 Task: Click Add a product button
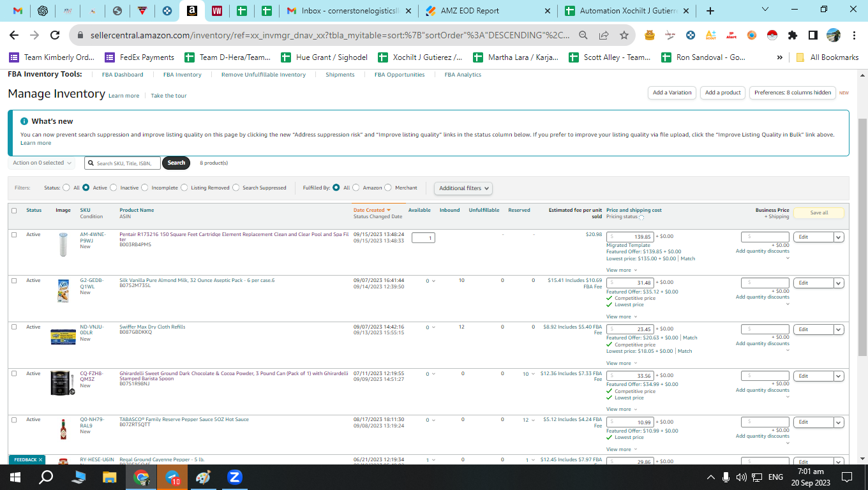[723, 93]
